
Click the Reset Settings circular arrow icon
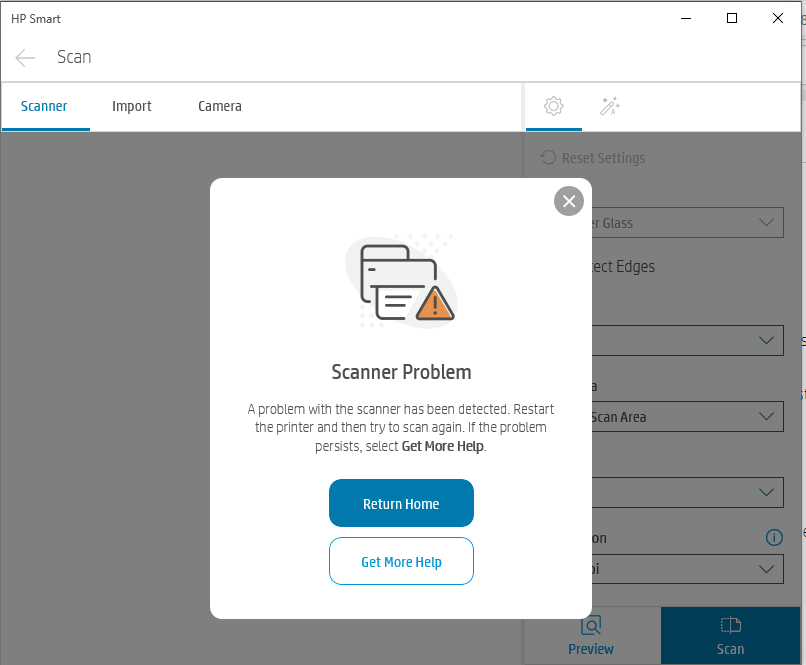548,158
